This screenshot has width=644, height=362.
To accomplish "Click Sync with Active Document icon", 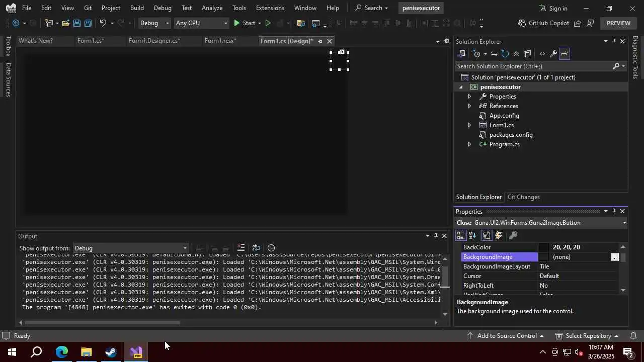I will pyautogui.click(x=494, y=54).
